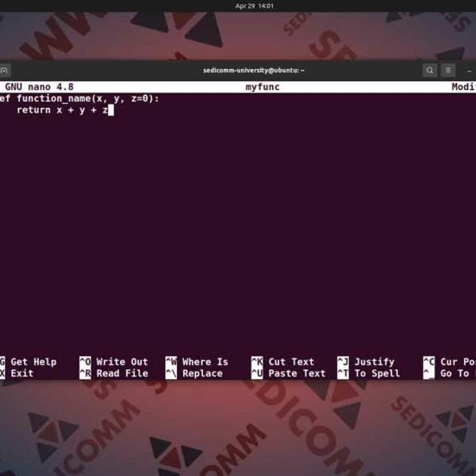Click the Go To shortcut label
This screenshot has height=476, width=476.
point(455,373)
